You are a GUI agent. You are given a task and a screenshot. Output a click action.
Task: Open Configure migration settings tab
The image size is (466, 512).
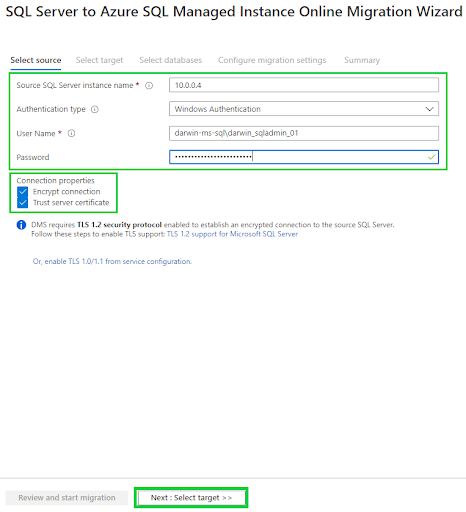click(x=272, y=60)
